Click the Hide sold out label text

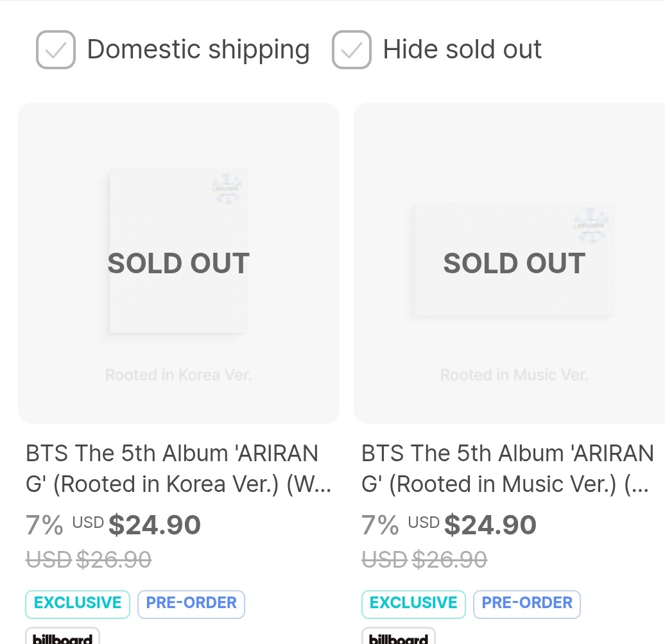[462, 49]
